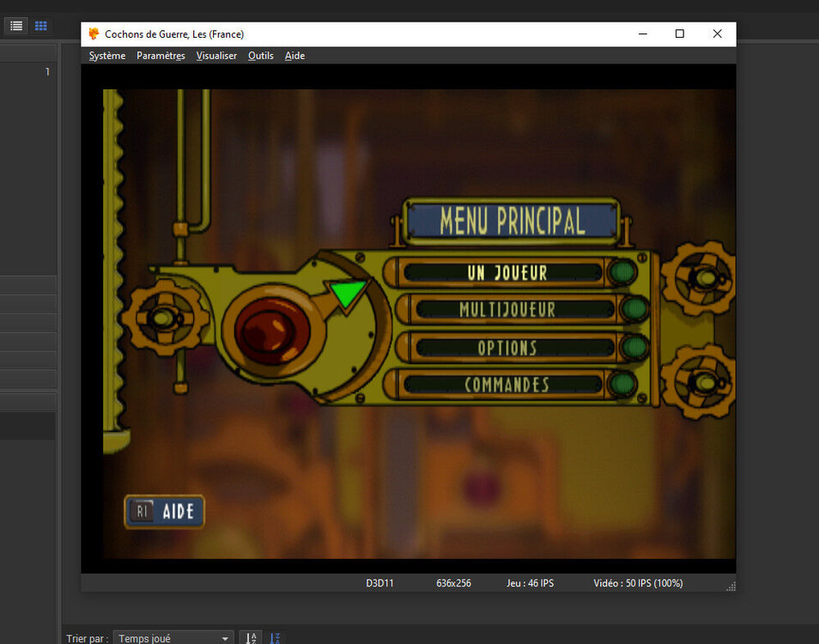Viewport: 819px width, 644px height.
Task: Click the R1 AIDE help button
Action: (x=165, y=512)
